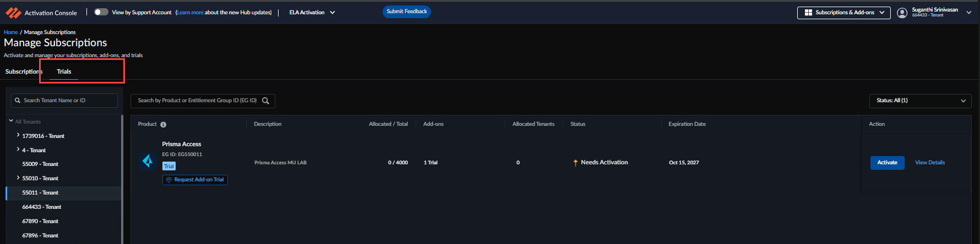Screen dimensions: 980x244
Task: Click the Prisma Access product icon
Action: click(148, 161)
